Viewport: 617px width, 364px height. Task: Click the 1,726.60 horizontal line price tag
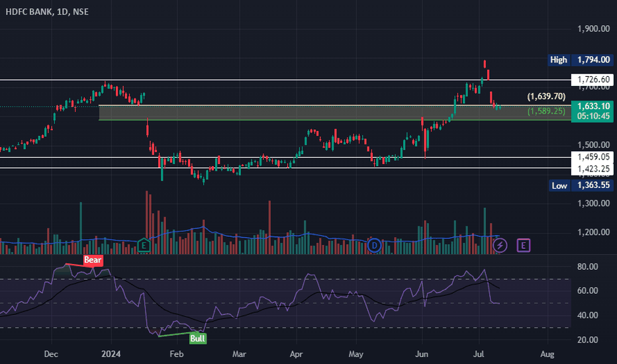[x=593, y=79]
